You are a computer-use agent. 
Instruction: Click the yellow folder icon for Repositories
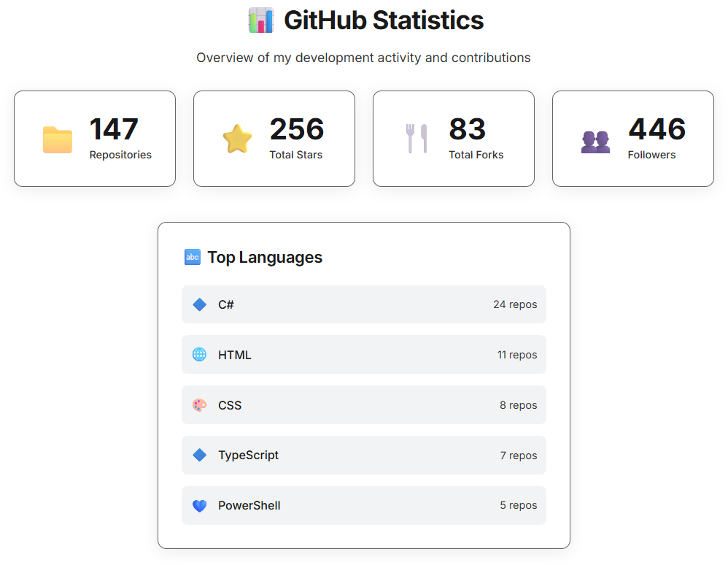(x=58, y=139)
